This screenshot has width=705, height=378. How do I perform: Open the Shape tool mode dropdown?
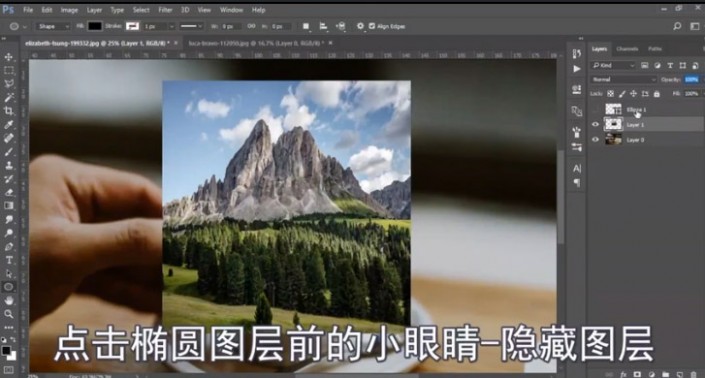tap(53, 27)
